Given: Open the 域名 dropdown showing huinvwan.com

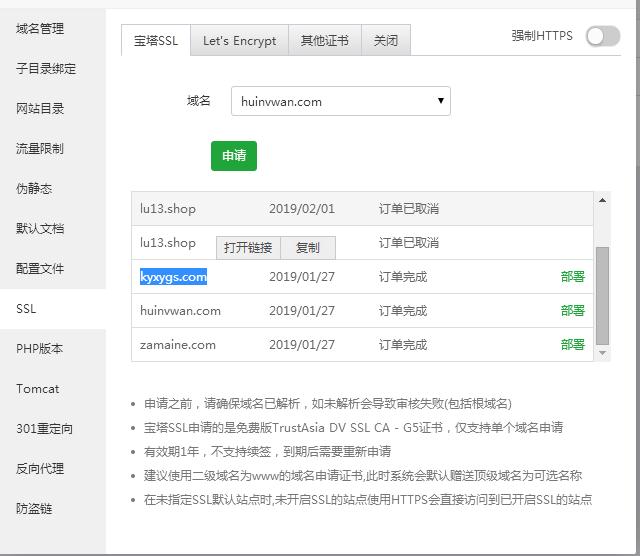Looking at the screenshot, I should coord(341,101).
